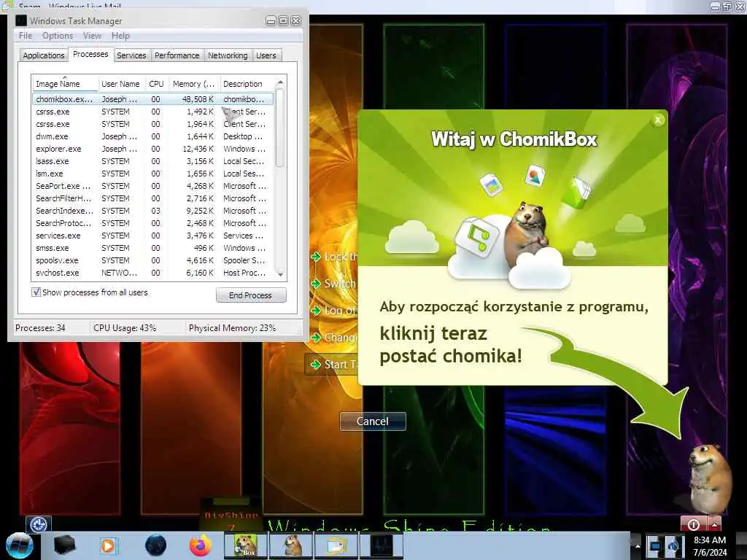Sort processes by Image Name column

(x=65, y=84)
